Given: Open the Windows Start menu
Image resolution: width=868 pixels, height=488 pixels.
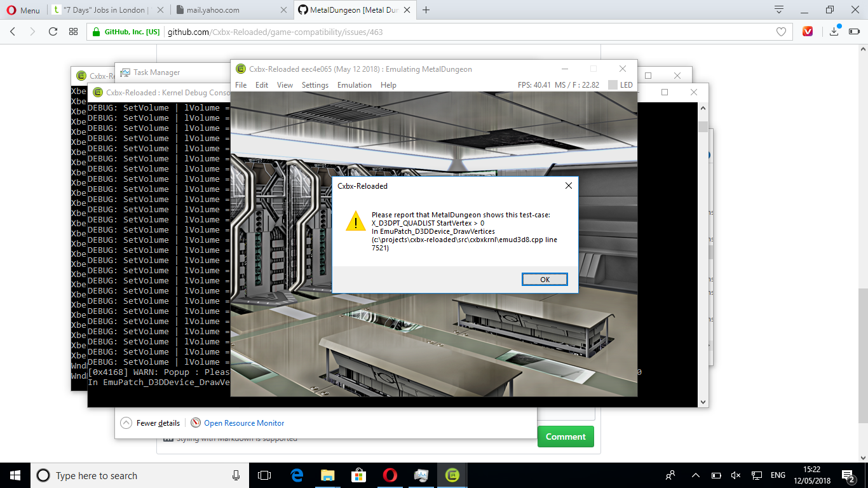Looking at the screenshot, I should (x=15, y=475).
